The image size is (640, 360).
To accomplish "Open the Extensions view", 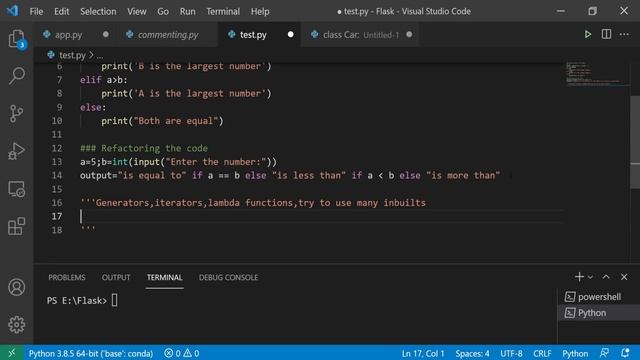I will click(17, 226).
